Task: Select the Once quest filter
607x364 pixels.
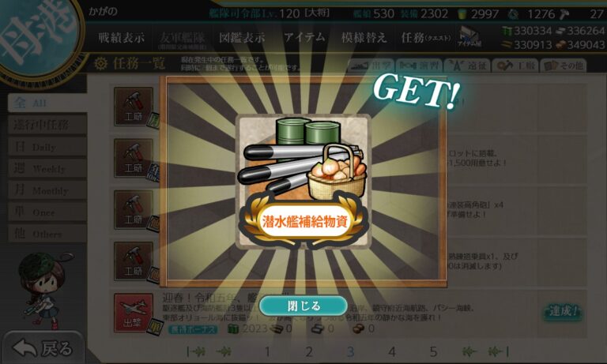Action: tap(47, 212)
